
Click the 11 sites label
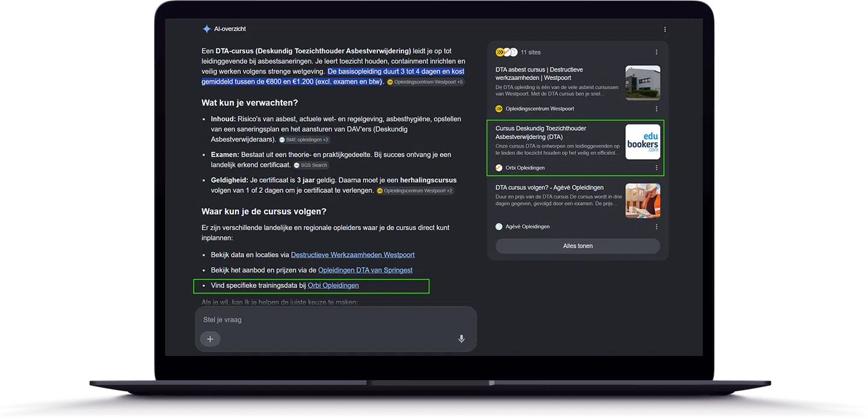pos(530,52)
